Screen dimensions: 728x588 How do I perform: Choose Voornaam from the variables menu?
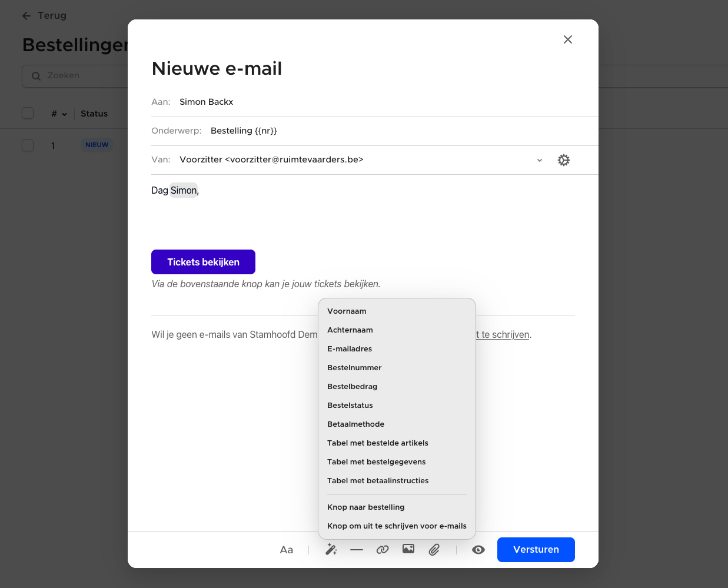pos(347,311)
